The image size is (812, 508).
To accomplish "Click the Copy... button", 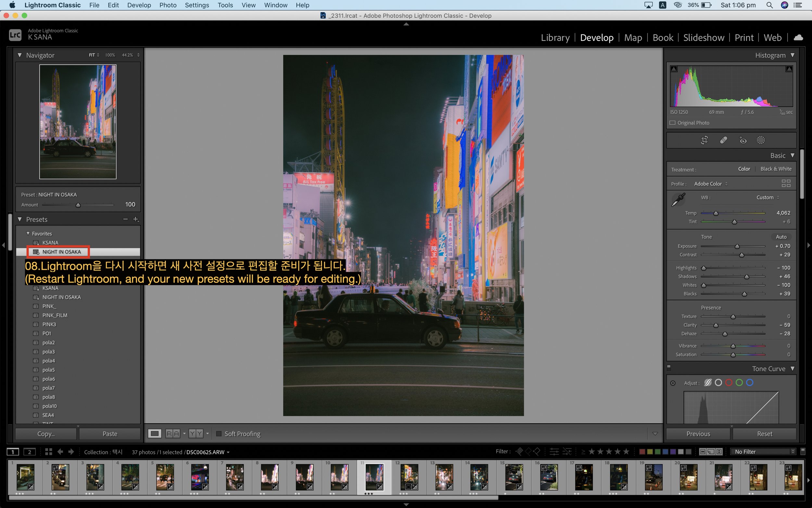I will 46,434.
